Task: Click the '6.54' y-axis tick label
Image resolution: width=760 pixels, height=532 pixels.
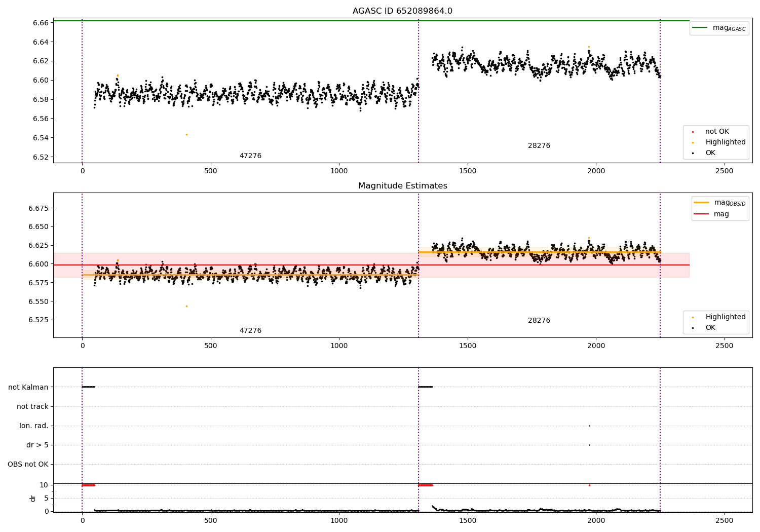Action: tap(41, 138)
